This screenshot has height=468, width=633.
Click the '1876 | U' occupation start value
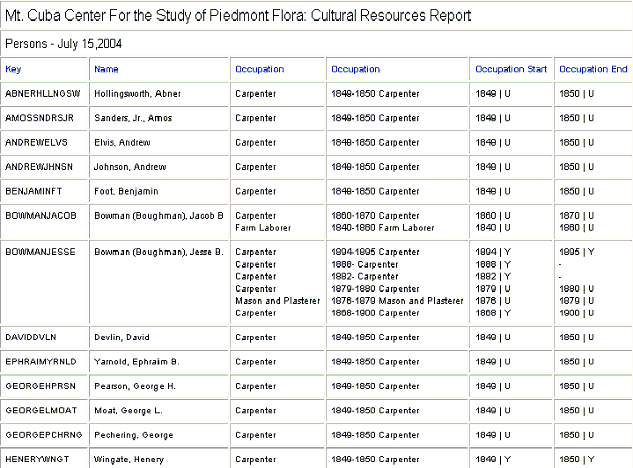click(493, 301)
